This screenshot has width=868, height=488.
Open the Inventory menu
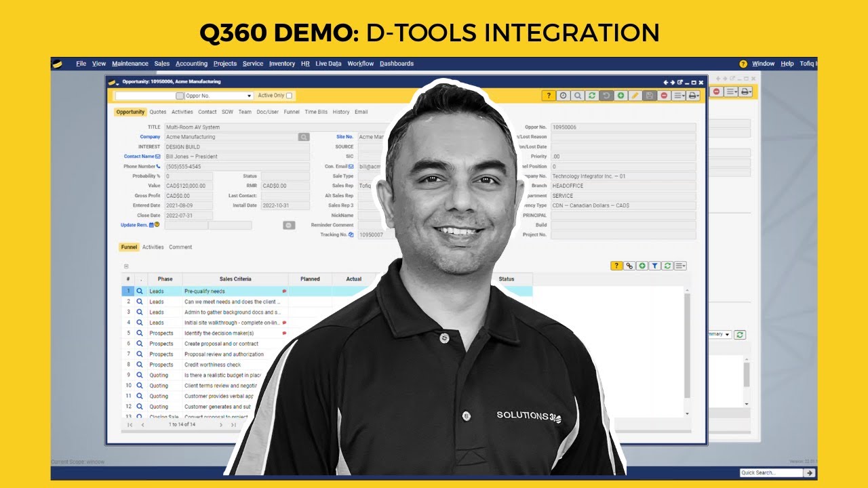282,64
